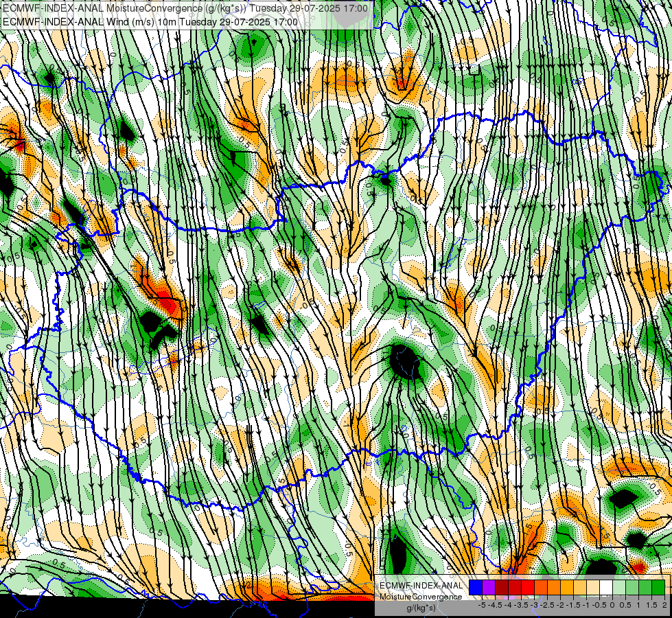
Task: Click the MoistureConvergence title line at top
Action: click(185, 8)
